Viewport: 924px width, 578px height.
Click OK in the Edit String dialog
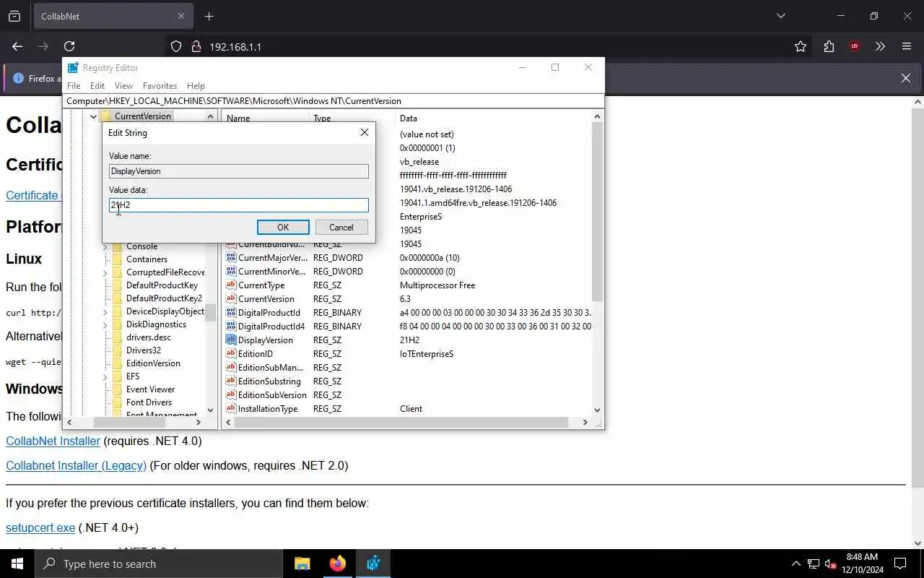(283, 227)
